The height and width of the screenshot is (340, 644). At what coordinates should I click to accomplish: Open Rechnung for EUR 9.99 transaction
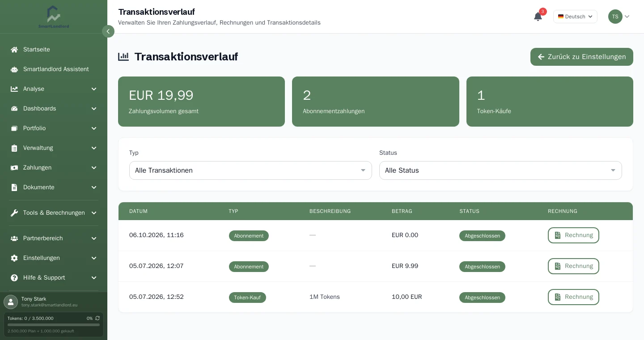573,266
